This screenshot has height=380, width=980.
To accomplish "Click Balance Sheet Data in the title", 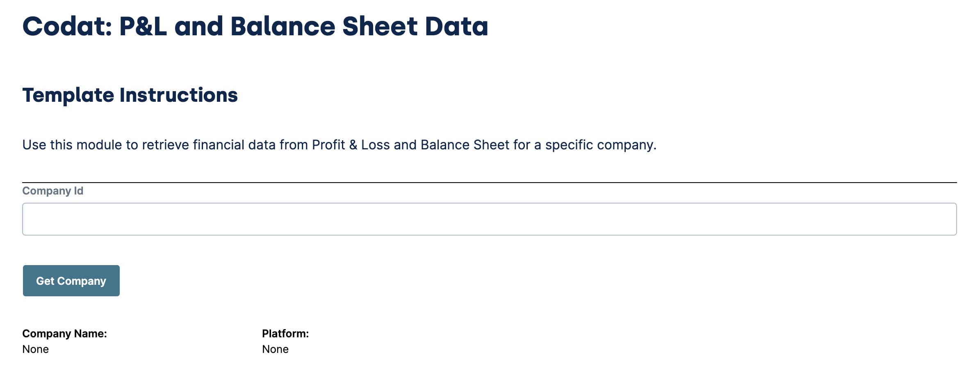I will pos(359,26).
